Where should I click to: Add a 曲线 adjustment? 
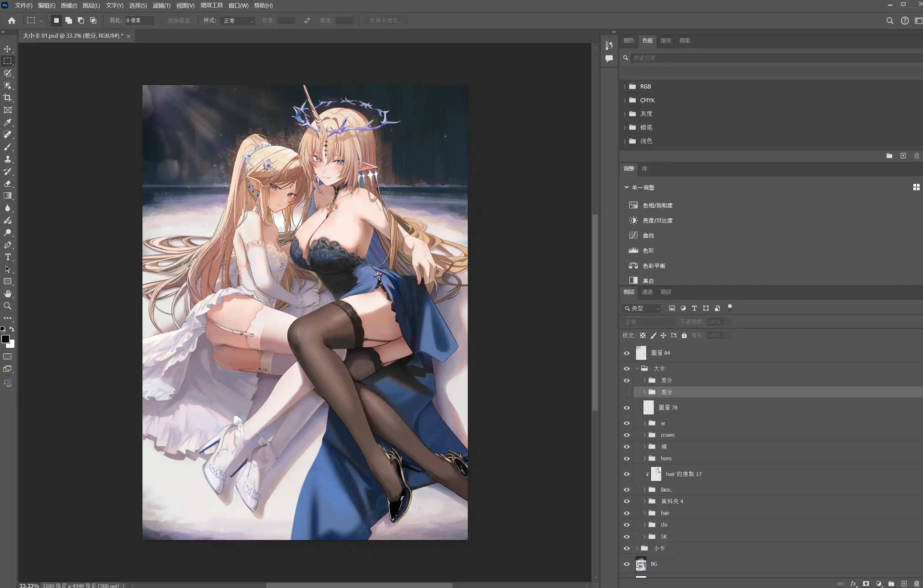pos(648,235)
